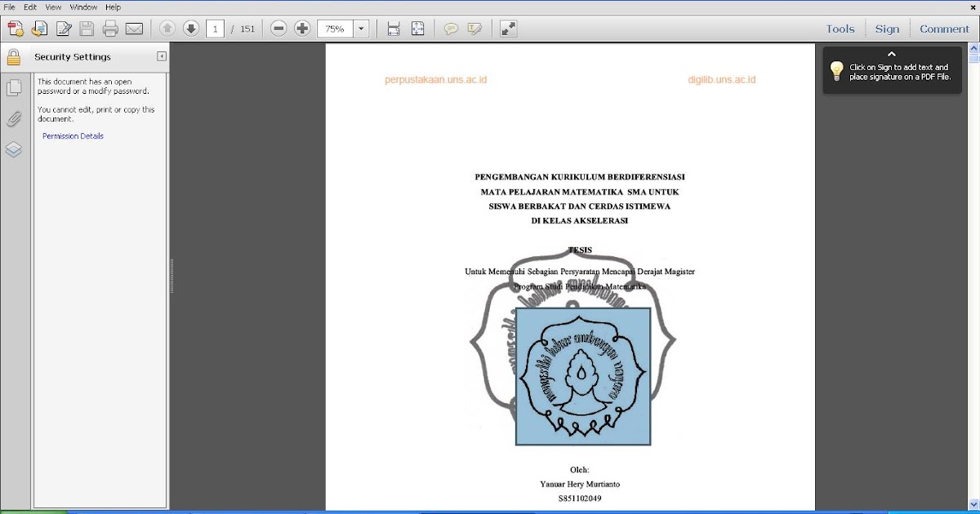Viewport: 980px width, 514px height.
Task: Zoom in with the plus button
Action: point(302,29)
